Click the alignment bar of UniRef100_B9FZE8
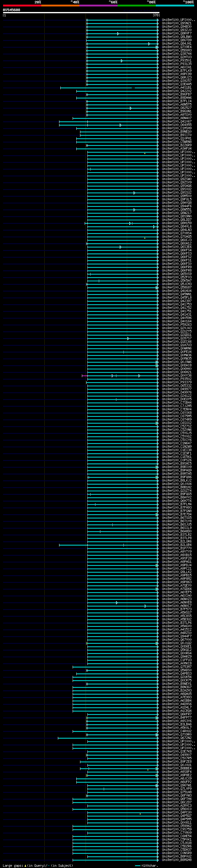 [119, 762]
